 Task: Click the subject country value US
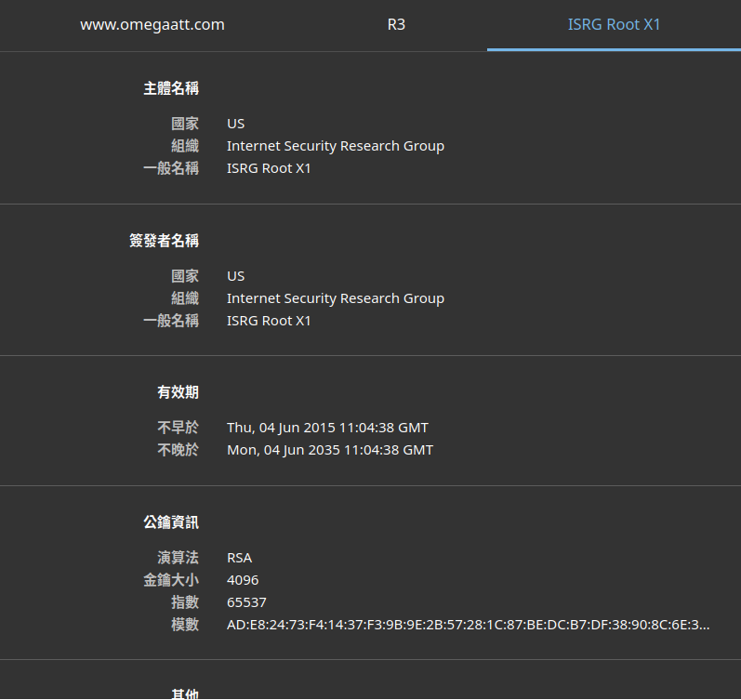(x=236, y=124)
